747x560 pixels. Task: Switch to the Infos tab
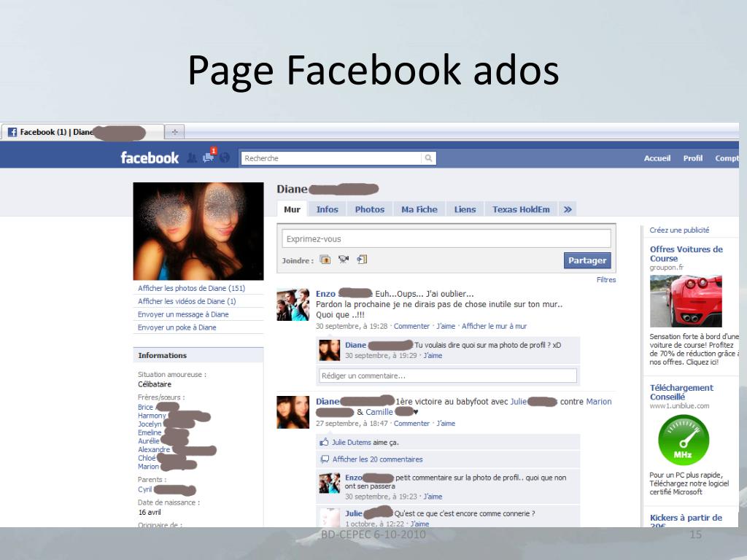pos(327,209)
